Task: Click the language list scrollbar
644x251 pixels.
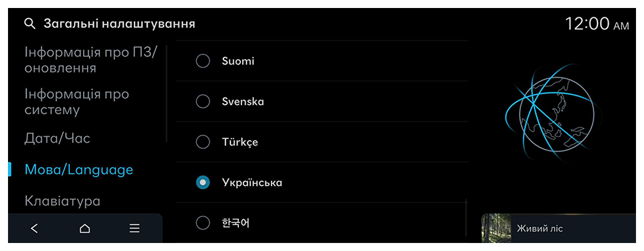Action: coord(466,218)
